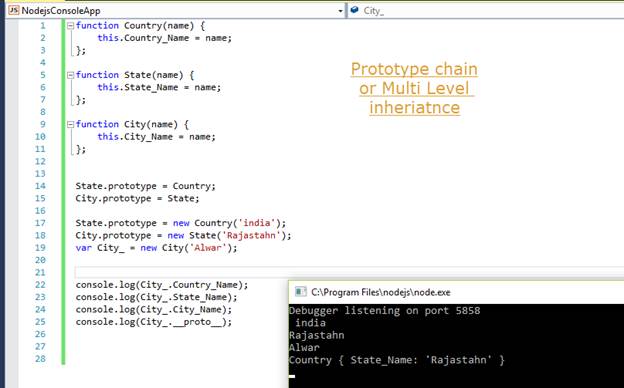Screen dimensions: 624x388
Task: Click 'this.State_Name = name;' code line
Action: (159, 88)
